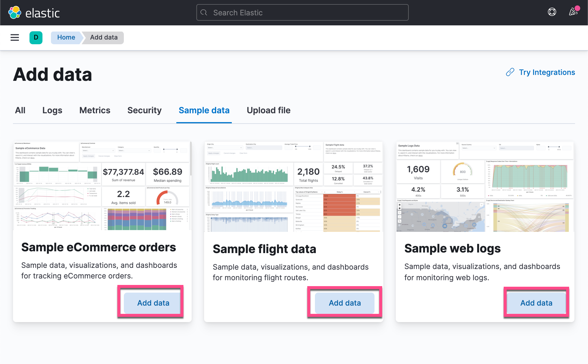This screenshot has width=588, height=364.
Task: Open the Try Integrations link
Action: tap(547, 72)
